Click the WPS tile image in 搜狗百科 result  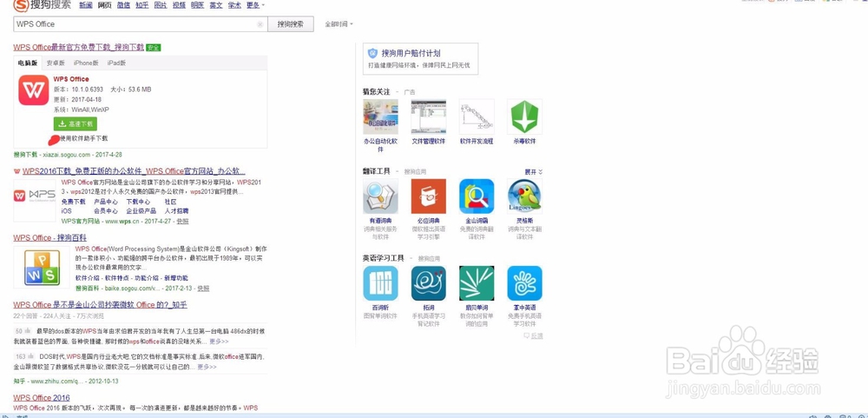pyautogui.click(x=42, y=268)
